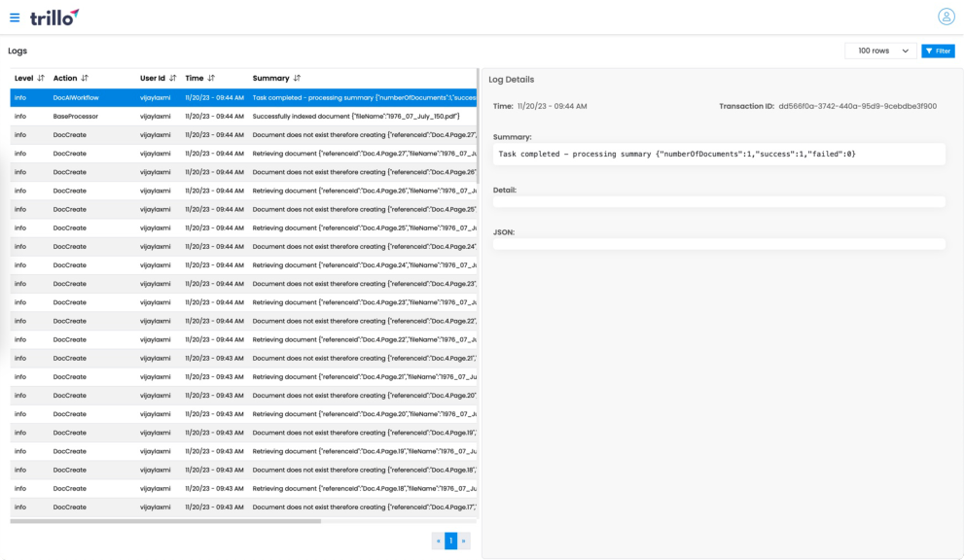Go to next page arrow
Viewport: 965px width, 560px height.
pyautogui.click(x=464, y=541)
